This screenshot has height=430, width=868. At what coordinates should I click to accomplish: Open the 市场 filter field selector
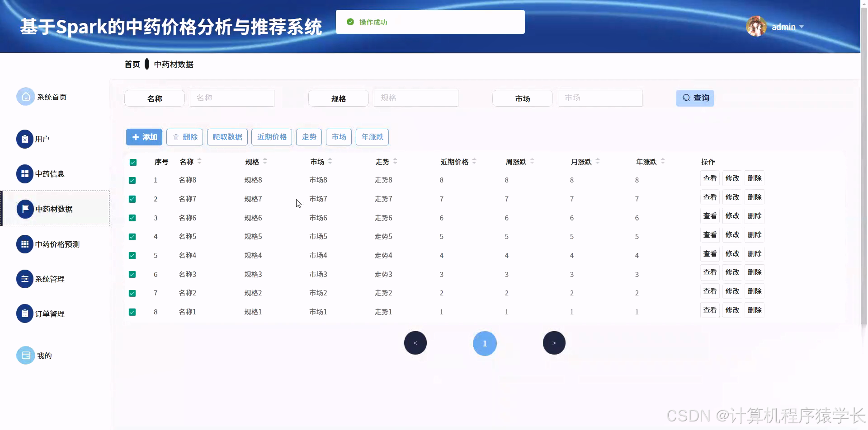point(522,98)
